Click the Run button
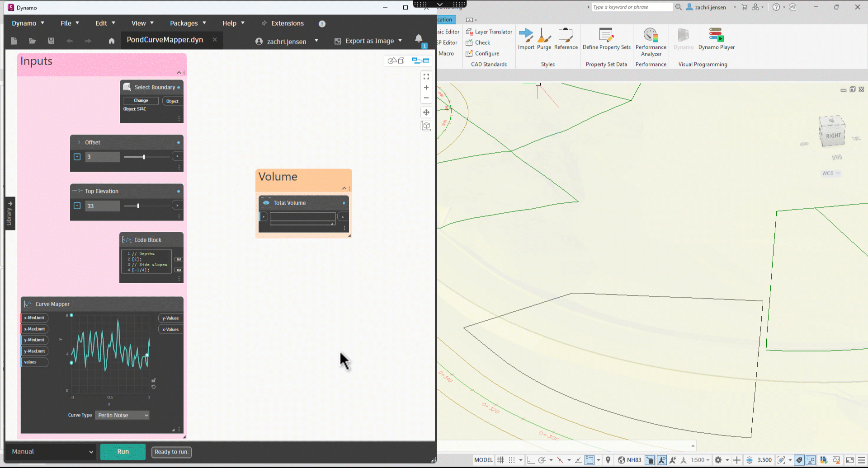The image size is (868, 468). point(123,452)
